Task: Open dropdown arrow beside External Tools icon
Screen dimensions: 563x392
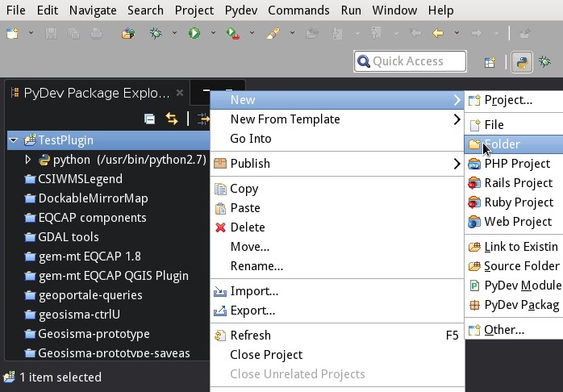Action: (252, 33)
